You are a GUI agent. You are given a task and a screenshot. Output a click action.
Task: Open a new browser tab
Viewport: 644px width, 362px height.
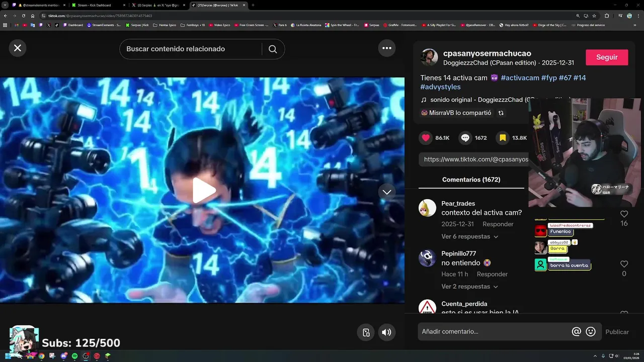coord(253,5)
